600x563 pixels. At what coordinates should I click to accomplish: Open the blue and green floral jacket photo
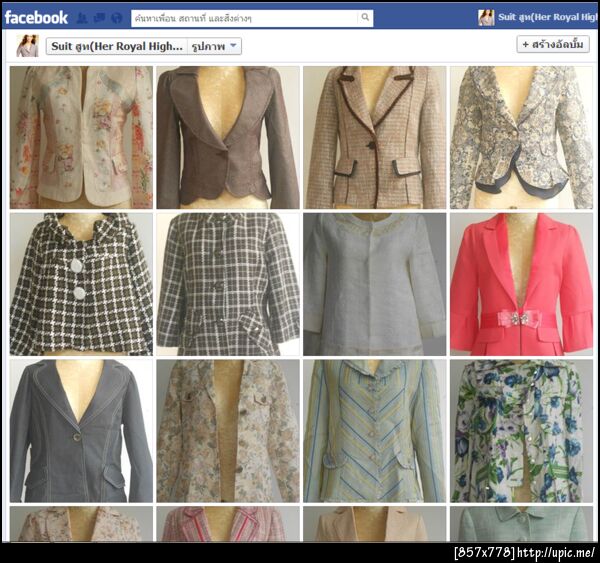point(521,431)
